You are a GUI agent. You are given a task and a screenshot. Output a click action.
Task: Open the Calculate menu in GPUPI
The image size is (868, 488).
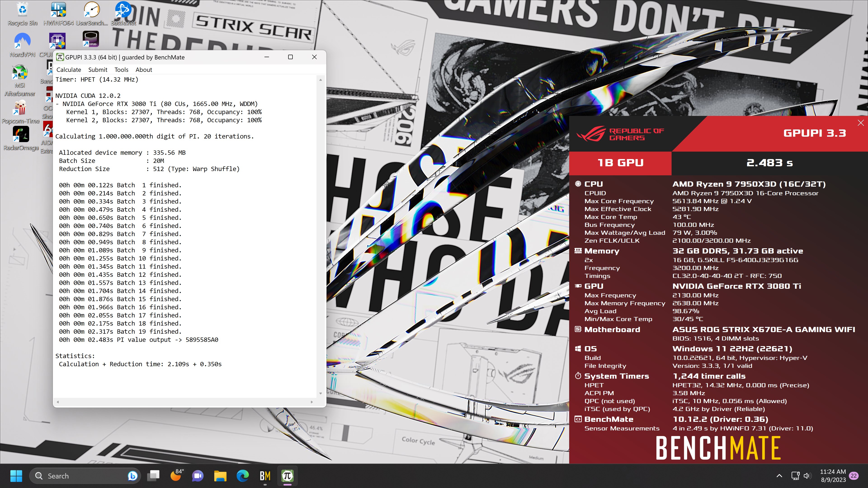pos(69,70)
